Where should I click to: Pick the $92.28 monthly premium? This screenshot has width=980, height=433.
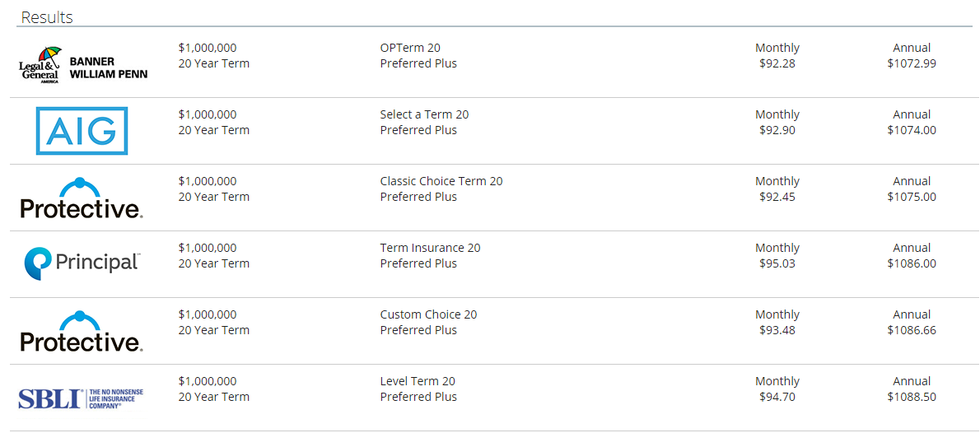coord(777,63)
